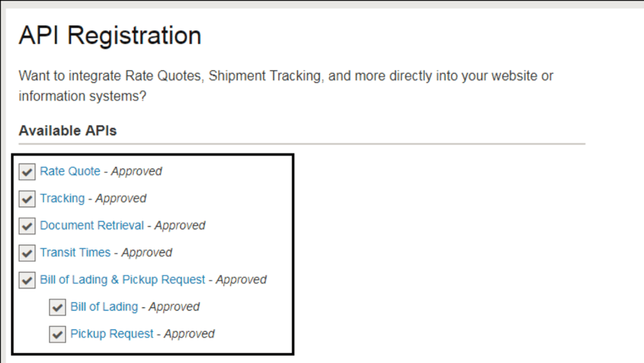644x363 pixels.
Task: Uncheck the Rate Quote checkbox
Action: tap(27, 171)
